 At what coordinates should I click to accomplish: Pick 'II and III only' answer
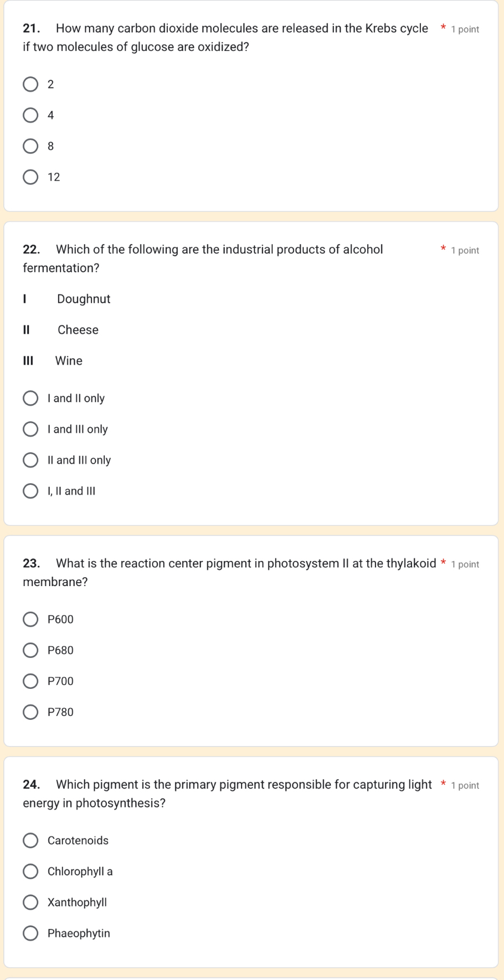(30, 460)
